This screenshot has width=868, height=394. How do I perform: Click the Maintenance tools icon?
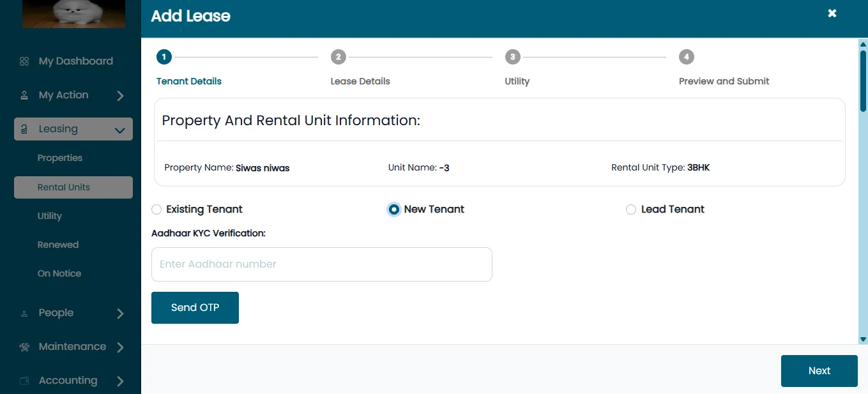pos(24,347)
